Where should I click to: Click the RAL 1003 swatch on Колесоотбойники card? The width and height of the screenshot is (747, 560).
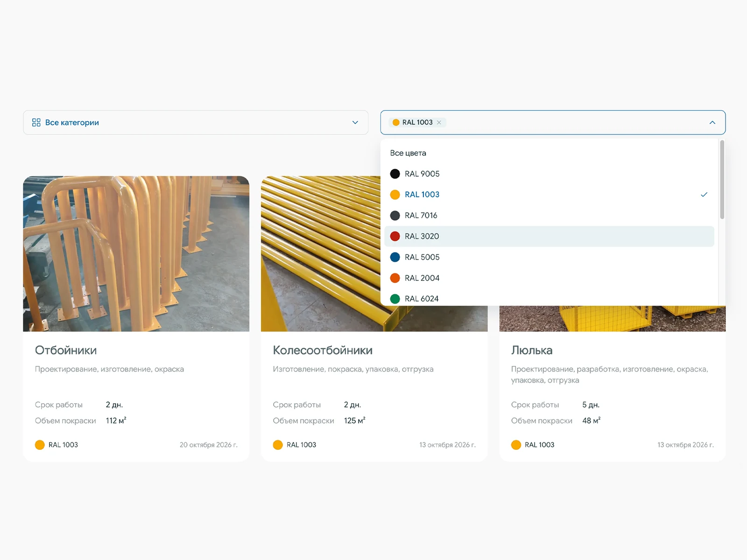[x=278, y=445]
